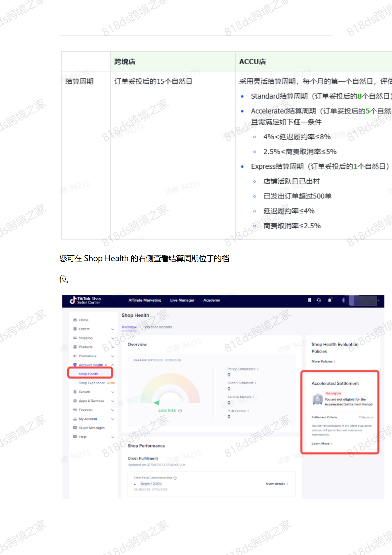Screen dimensions: 392x555
Task: Open the account profile dropdown arrow
Action: [x=378, y=300]
